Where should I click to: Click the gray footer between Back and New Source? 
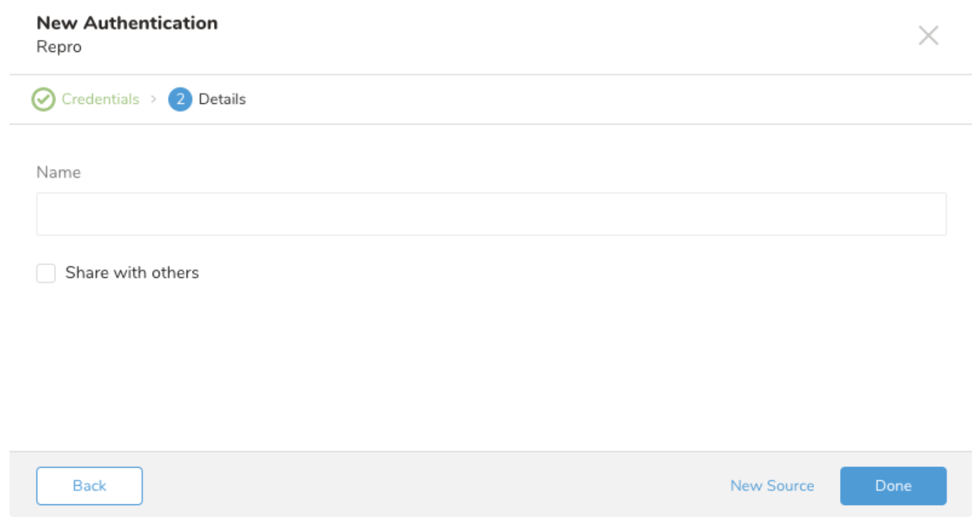[x=433, y=486]
